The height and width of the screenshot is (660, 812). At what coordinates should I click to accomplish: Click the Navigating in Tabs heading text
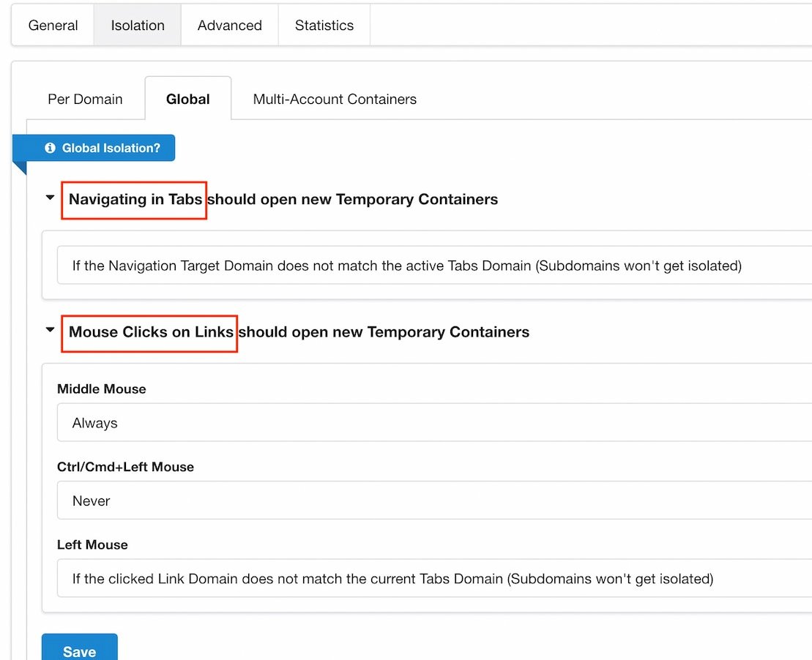(x=135, y=200)
